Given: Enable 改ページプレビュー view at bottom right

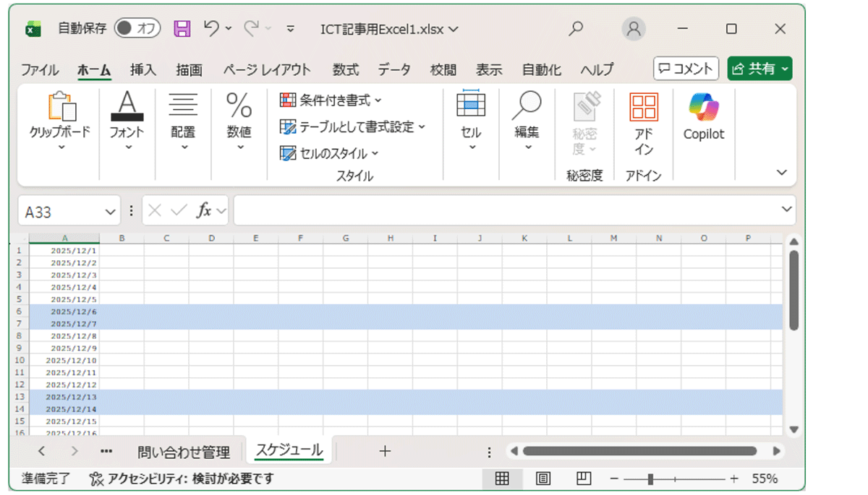Looking at the screenshot, I should [x=583, y=478].
